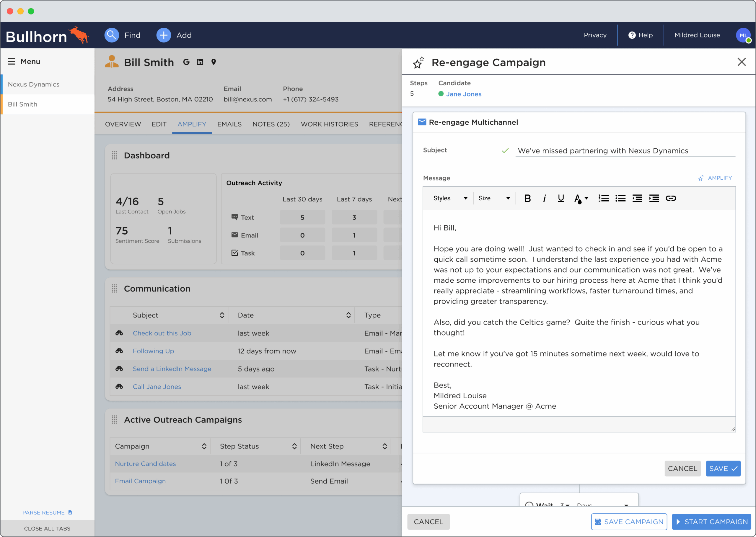756x537 pixels.
Task: Switch to the EMAILS tab
Action: pos(229,124)
